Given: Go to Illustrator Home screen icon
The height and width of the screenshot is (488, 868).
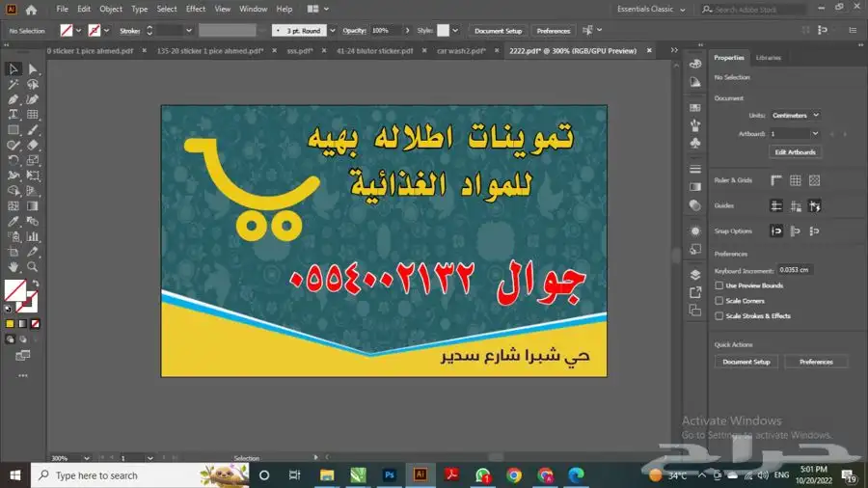Looking at the screenshot, I should (x=32, y=10).
